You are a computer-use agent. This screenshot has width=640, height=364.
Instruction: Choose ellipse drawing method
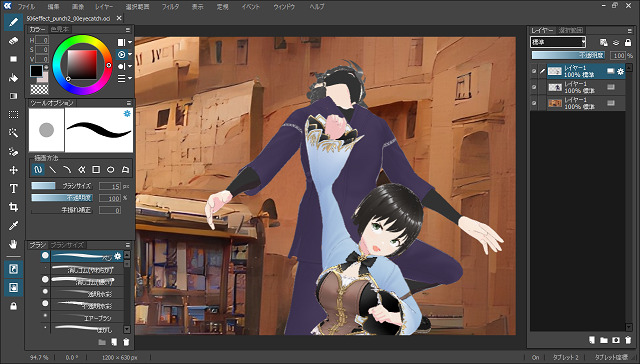point(111,169)
